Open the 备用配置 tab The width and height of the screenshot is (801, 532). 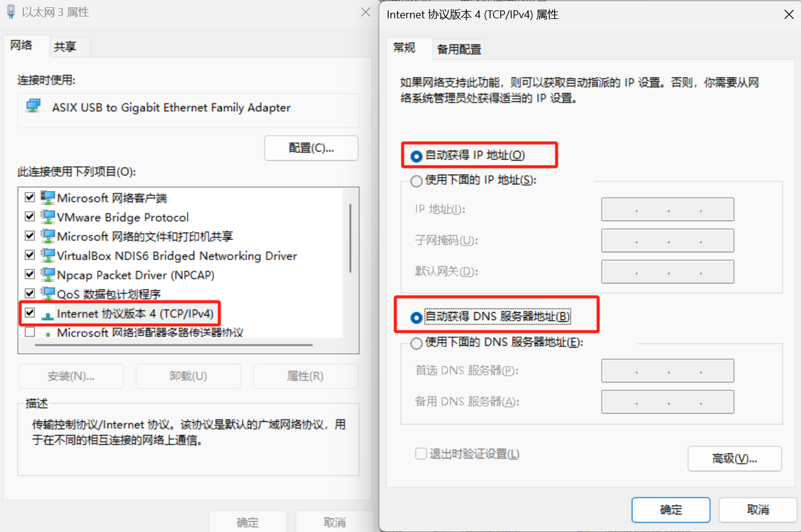[459, 49]
